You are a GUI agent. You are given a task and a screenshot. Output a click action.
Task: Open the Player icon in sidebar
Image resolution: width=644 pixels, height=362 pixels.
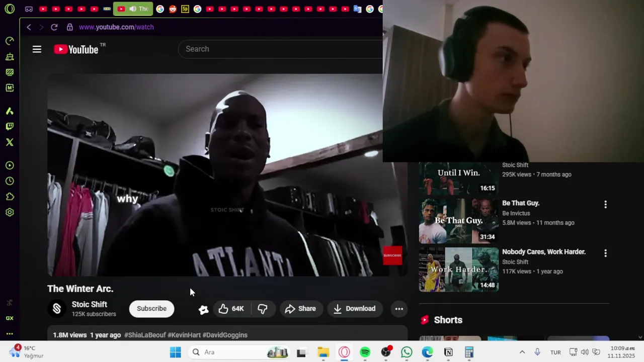[x=10, y=165]
